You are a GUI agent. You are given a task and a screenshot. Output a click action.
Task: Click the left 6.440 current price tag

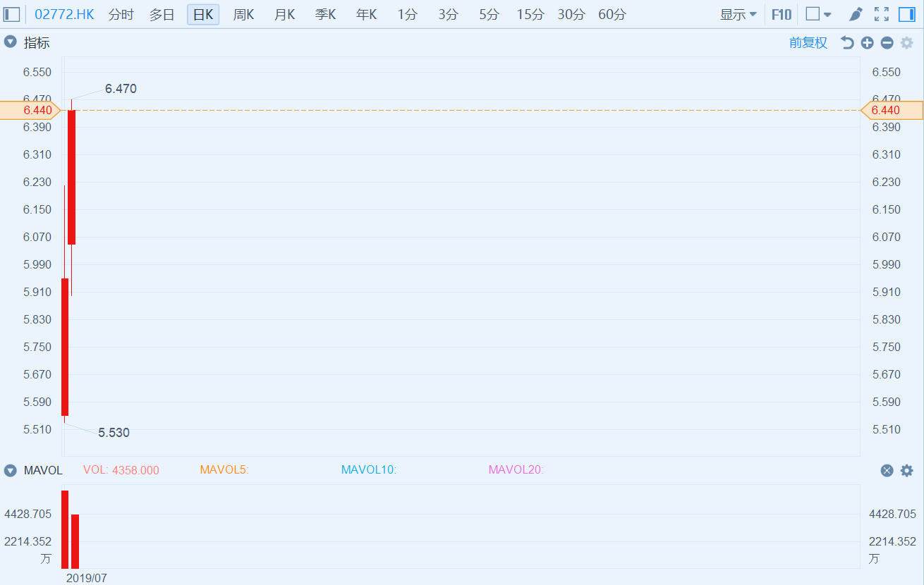tap(30, 110)
